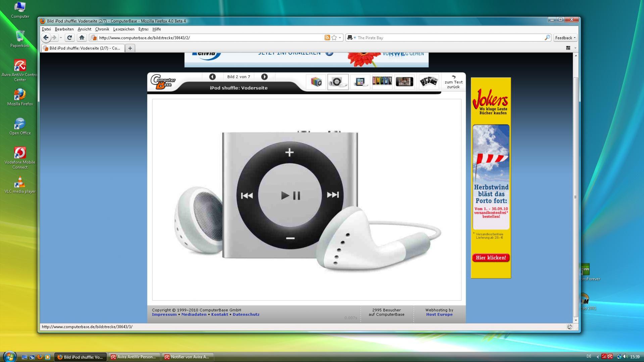Click the scrollbar down arrow
This screenshot has height=362, width=644.
pos(576,320)
